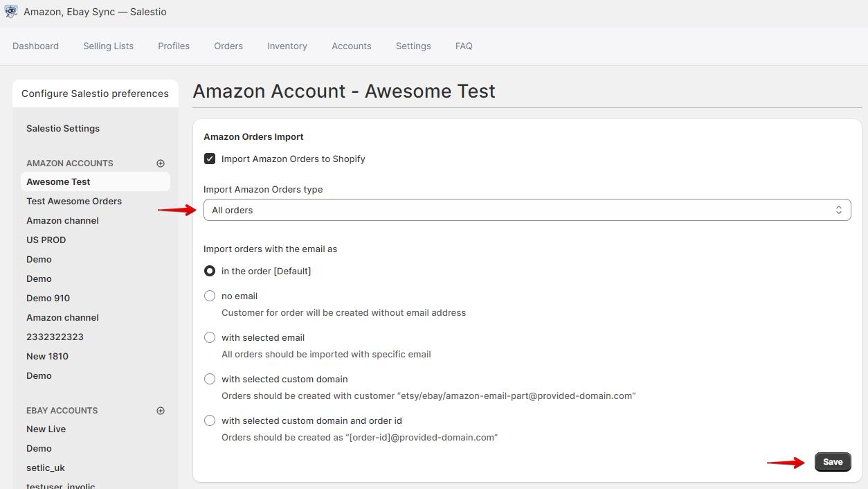Click the plus icon next to EBAY ACCOUNTS

(160, 410)
